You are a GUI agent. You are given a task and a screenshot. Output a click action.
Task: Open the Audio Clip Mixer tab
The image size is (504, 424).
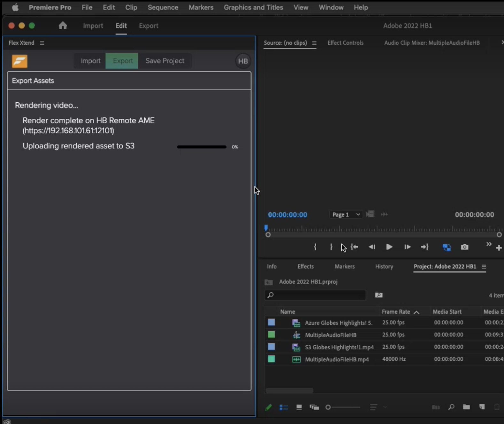tap(432, 43)
